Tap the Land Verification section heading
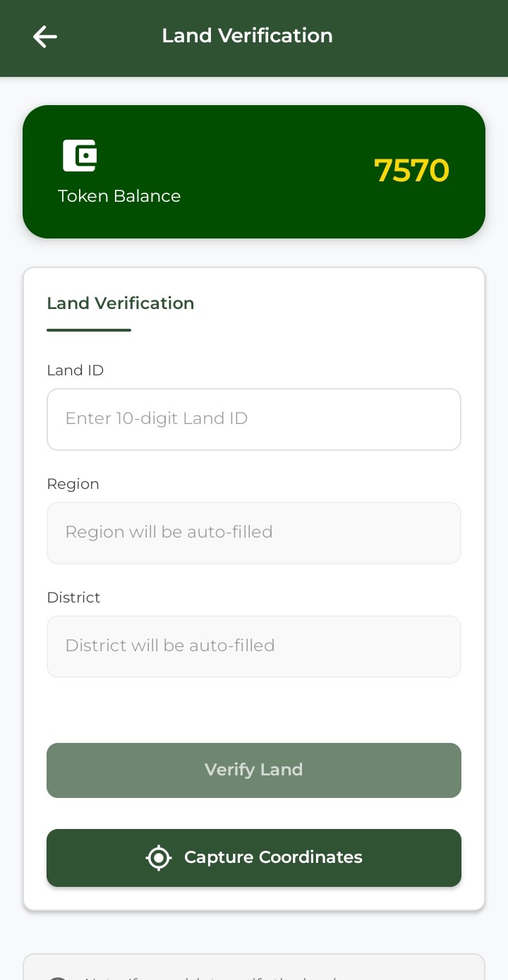The width and height of the screenshot is (508, 980). (x=121, y=303)
